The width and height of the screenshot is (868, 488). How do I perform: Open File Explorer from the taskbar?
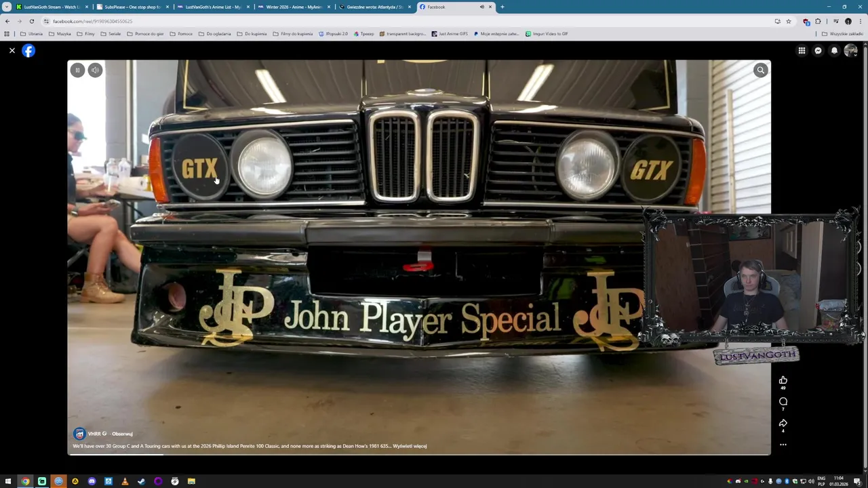pyautogui.click(x=191, y=481)
